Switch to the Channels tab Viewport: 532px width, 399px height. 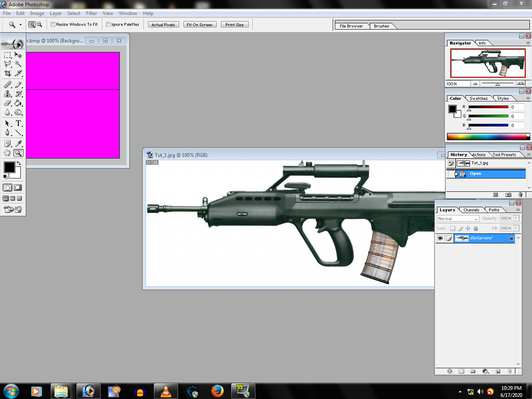point(471,210)
